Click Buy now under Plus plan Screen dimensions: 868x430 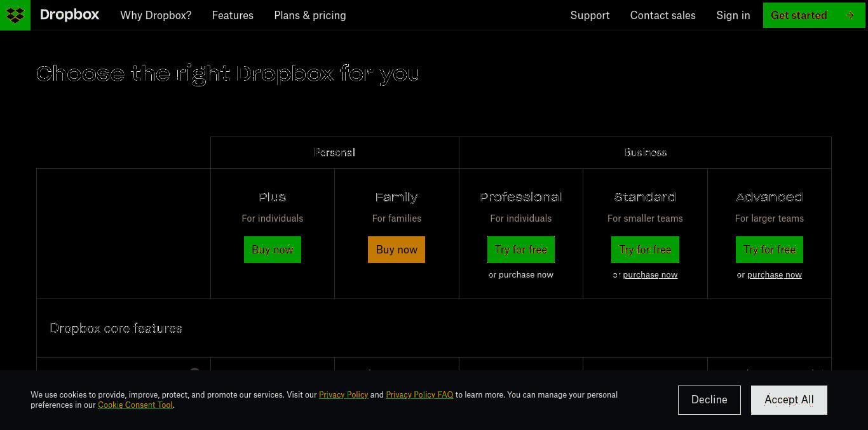click(273, 250)
